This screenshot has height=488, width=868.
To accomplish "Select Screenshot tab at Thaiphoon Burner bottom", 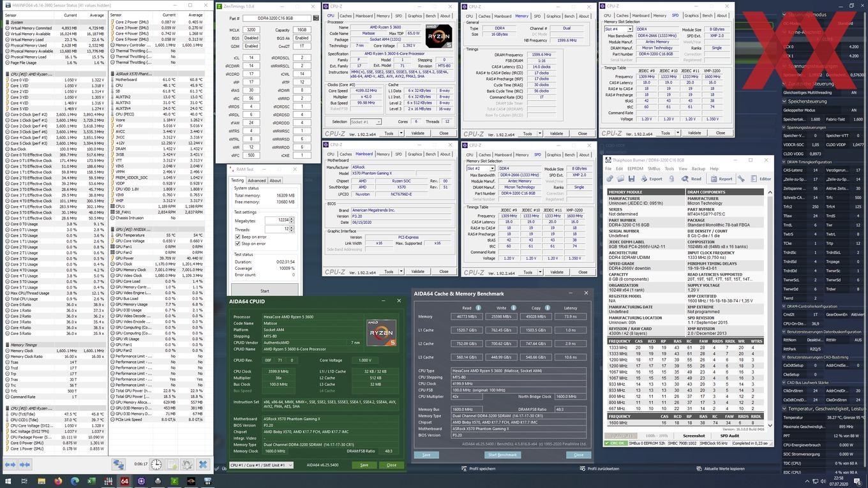I will [694, 436].
